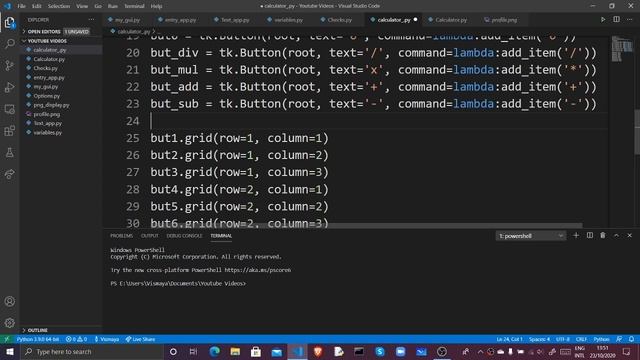Kill terminal with trash icon
Screen dimensions: 640x360
point(603,236)
